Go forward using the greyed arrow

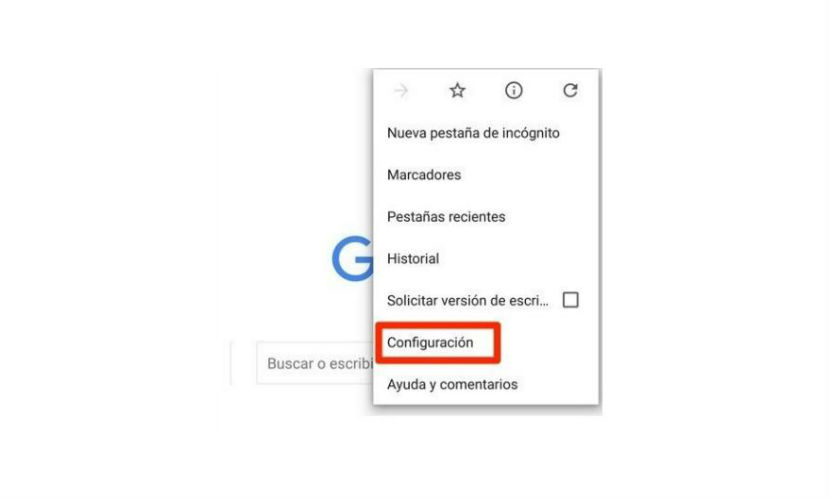pos(401,91)
